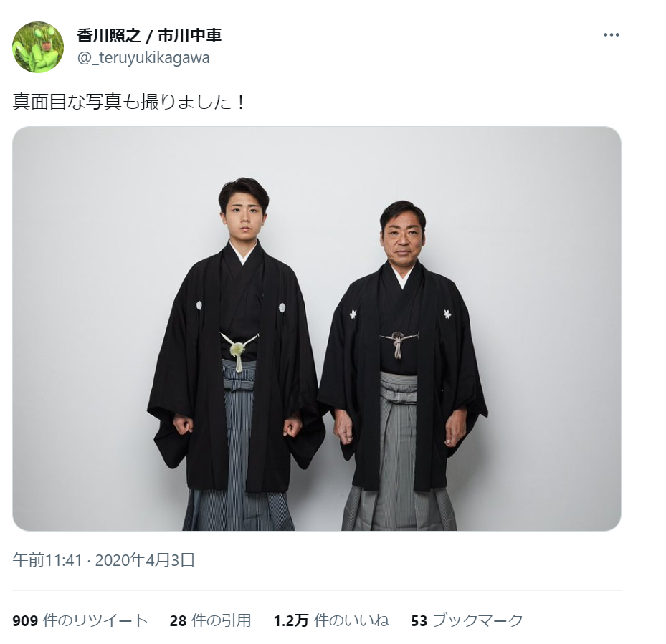Screen dimensions: 666x644
Task: Click the 市川中車 part of the name
Action: pyautogui.click(x=190, y=36)
